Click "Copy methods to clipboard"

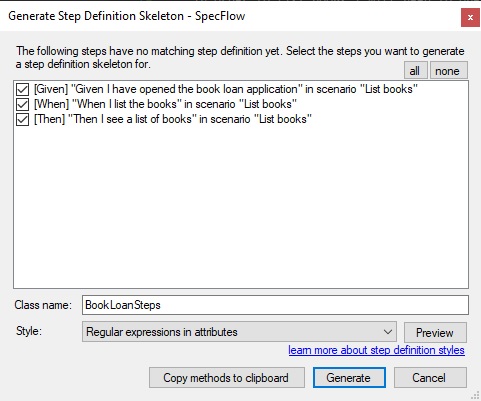(x=226, y=378)
